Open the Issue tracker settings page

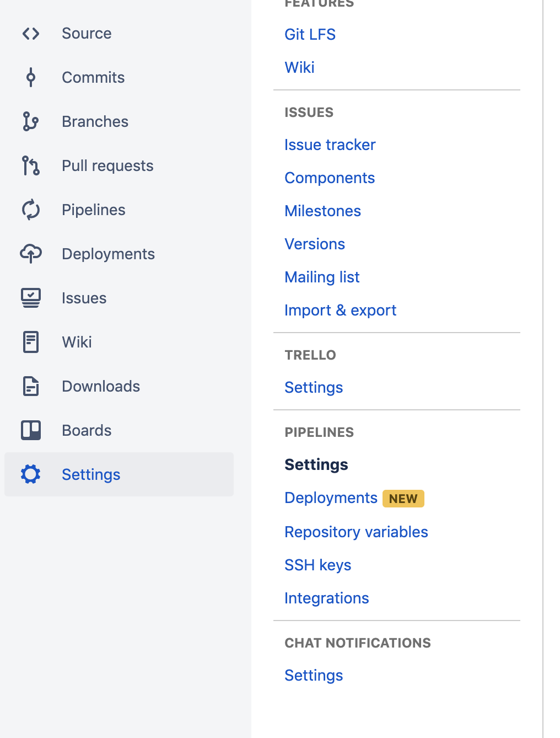click(x=330, y=145)
